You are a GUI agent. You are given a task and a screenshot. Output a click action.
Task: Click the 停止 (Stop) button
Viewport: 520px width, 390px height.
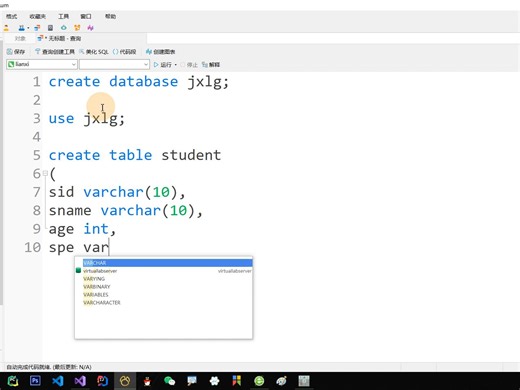(x=189, y=65)
